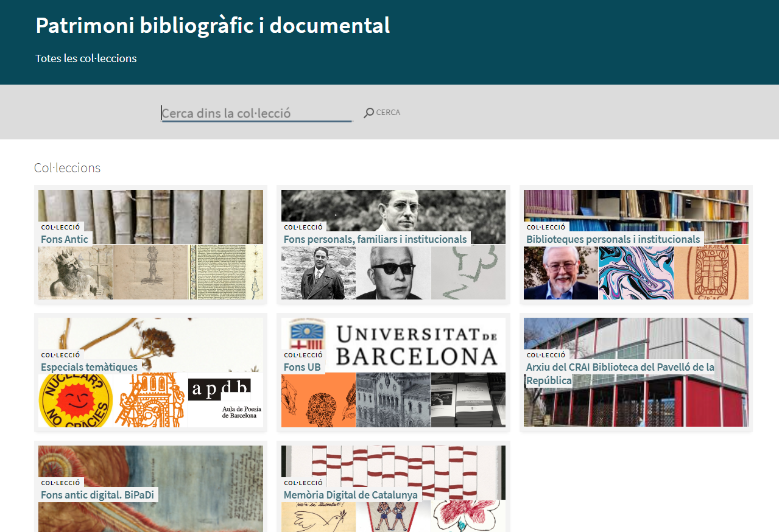Click the 'Nuclear? No gràcies' sun thumbnail

pos(76,400)
